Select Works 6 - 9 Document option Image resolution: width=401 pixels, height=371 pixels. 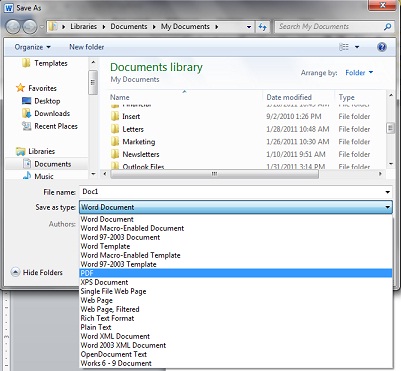pos(236,363)
